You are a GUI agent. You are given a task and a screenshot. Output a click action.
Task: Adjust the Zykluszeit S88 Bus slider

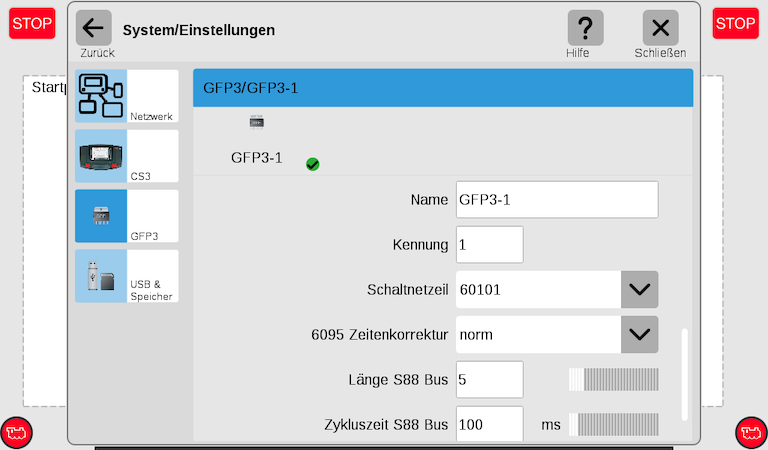(613, 425)
